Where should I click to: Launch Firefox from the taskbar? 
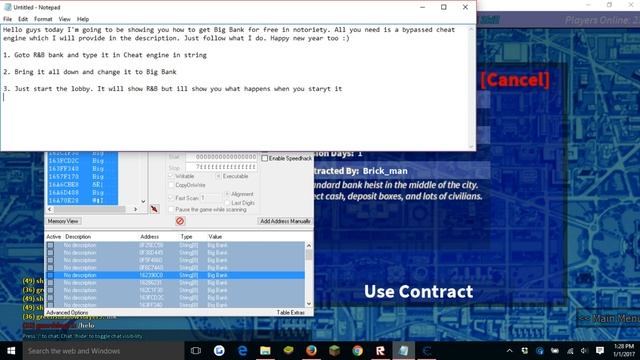311,351
